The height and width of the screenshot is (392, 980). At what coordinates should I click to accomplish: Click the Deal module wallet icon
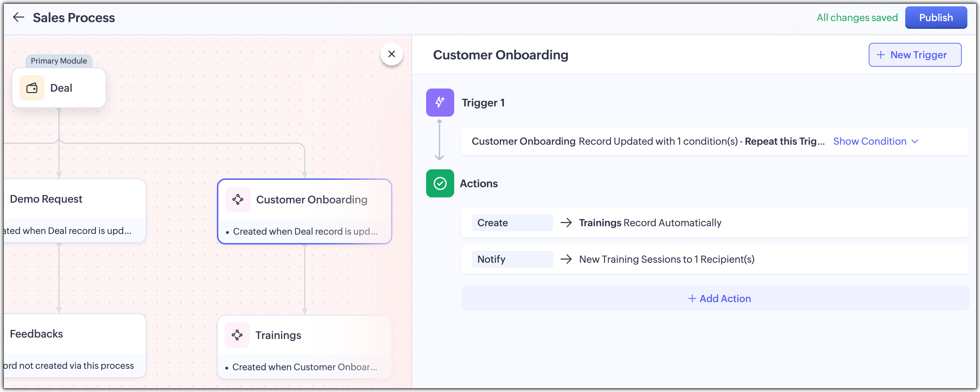point(32,88)
